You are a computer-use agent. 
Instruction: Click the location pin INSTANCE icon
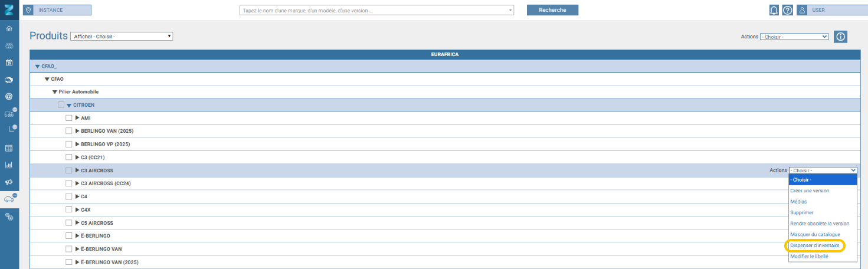[28, 10]
